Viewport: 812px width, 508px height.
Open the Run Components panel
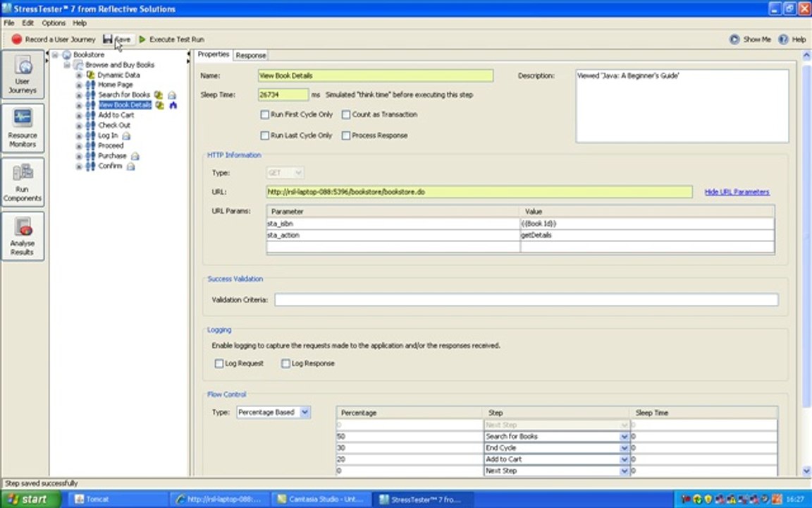(23, 183)
